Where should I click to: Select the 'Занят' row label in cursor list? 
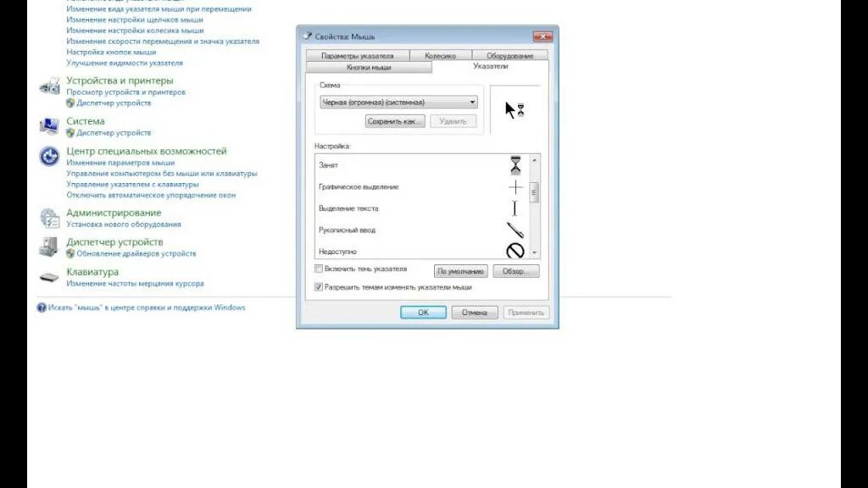328,165
